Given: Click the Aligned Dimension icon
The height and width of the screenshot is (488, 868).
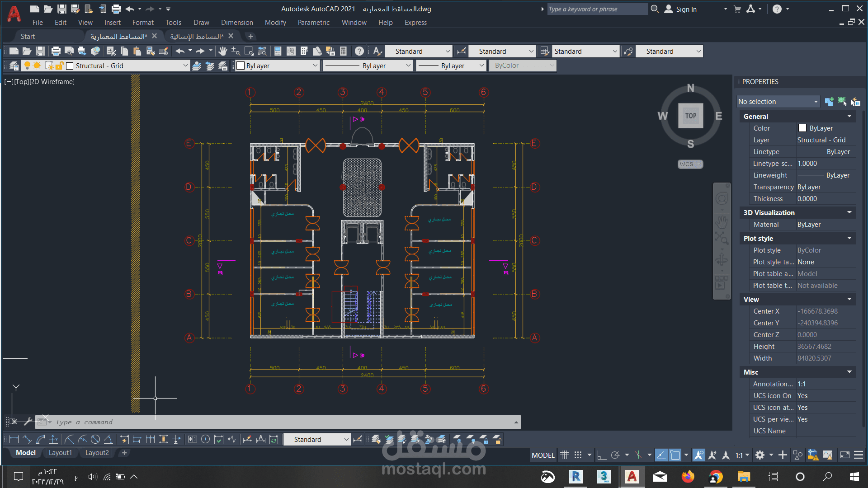Looking at the screenshot, I should (27, 440).
